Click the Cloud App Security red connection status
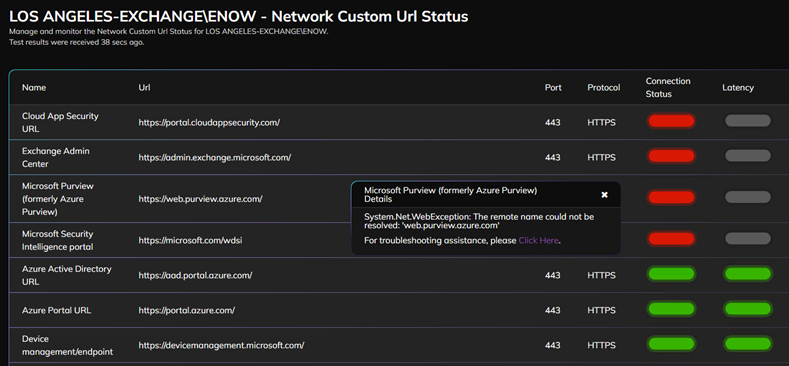The image size is (789, 366). click(671, 121)
